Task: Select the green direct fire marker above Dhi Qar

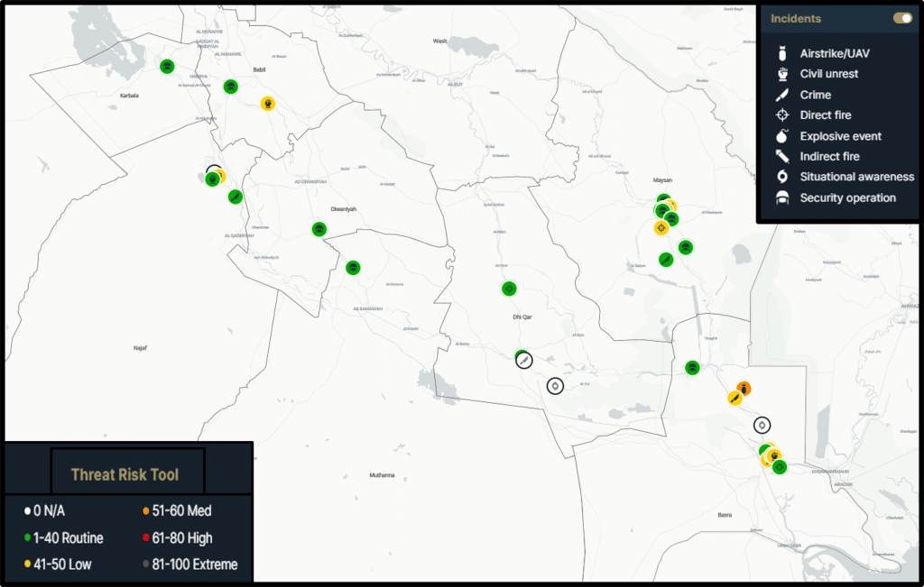Action: point(509,289)
